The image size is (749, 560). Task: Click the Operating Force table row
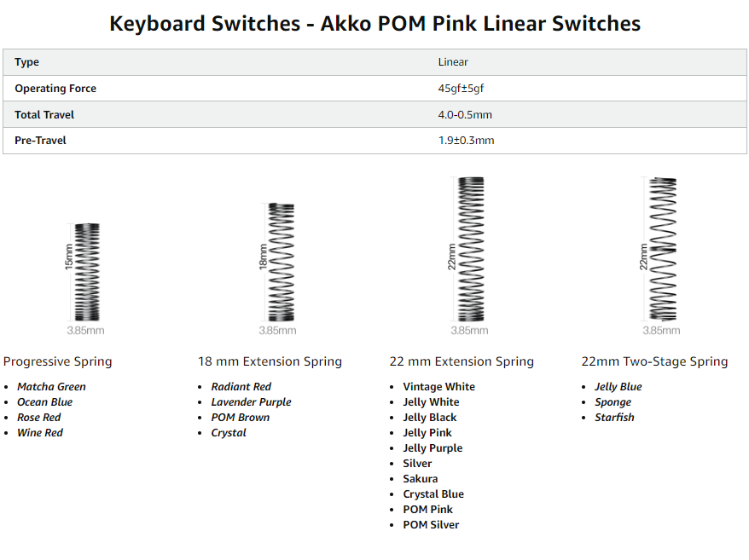[375, 89]
